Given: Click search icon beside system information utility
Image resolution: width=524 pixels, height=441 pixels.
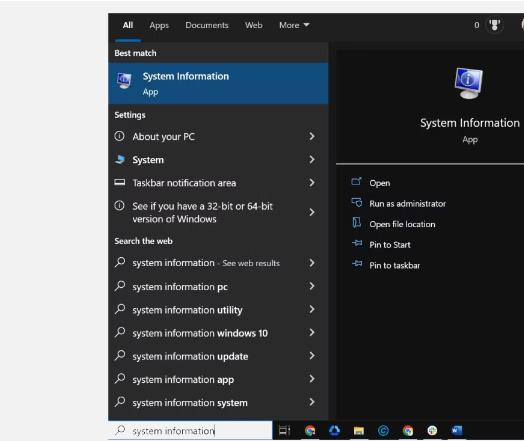Looking at the screenshot, I should point(120,309).
